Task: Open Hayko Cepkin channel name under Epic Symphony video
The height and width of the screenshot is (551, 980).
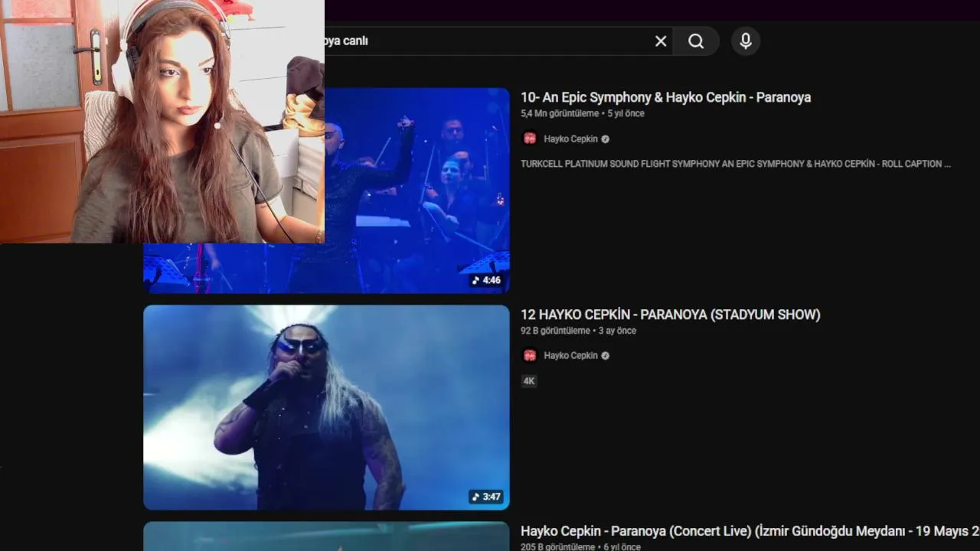Action: 570,139
